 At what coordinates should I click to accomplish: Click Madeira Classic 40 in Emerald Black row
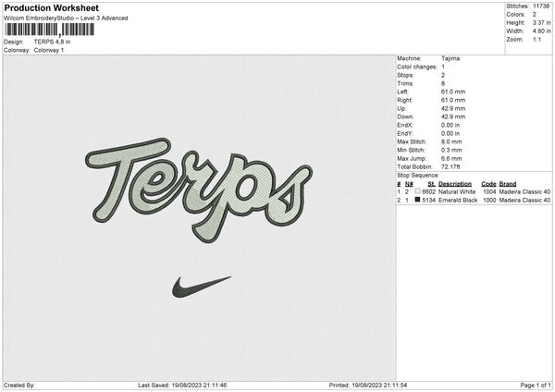[x=524, y=201]
